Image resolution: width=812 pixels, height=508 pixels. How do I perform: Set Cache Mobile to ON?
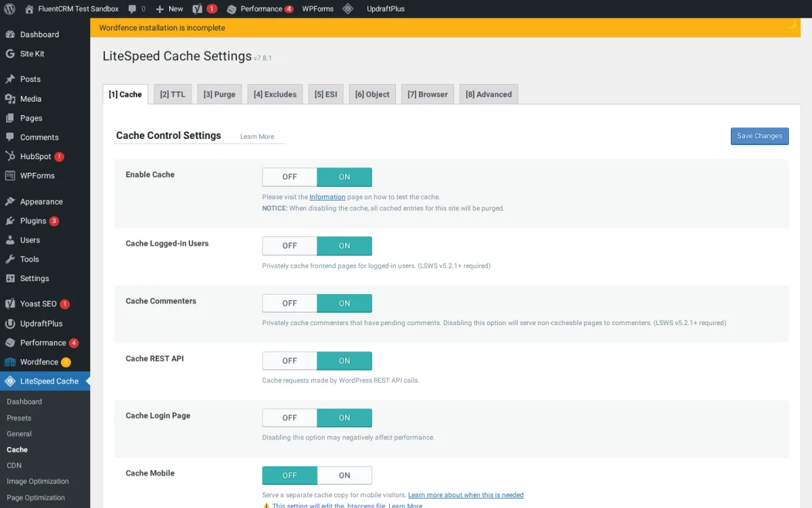(x=344, y=475)
